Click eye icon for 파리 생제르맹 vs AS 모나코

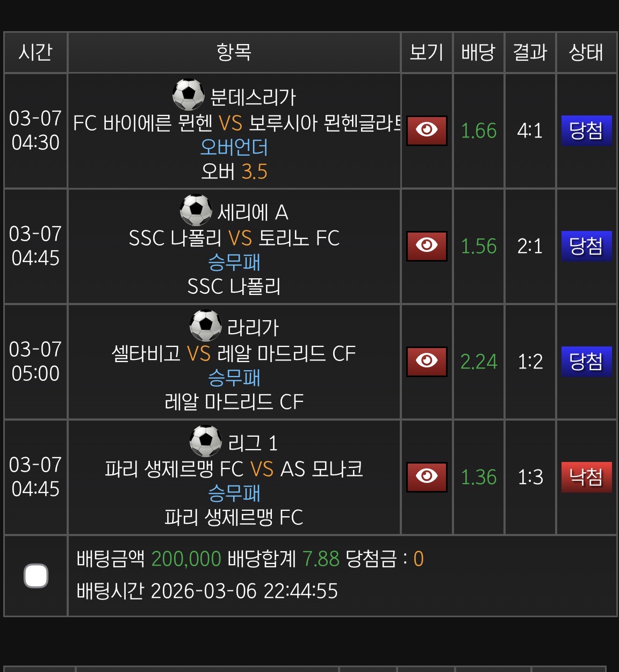pos(426,477)
